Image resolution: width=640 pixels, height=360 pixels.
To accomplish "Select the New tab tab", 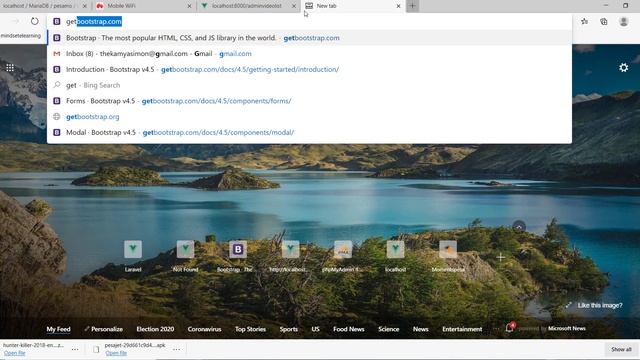I will pos(353,6).
